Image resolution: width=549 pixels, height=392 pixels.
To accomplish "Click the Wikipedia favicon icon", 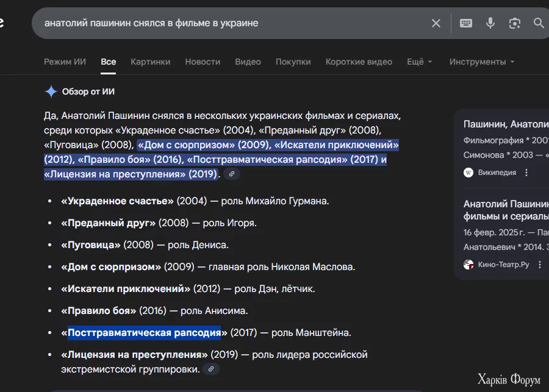I will (468, 173).
